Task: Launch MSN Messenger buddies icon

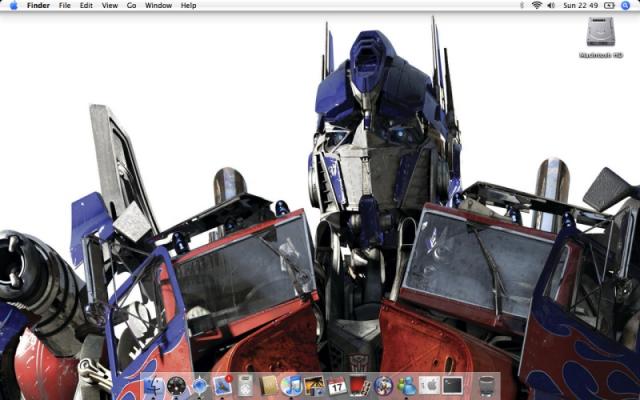Action: tap(407, 386)
